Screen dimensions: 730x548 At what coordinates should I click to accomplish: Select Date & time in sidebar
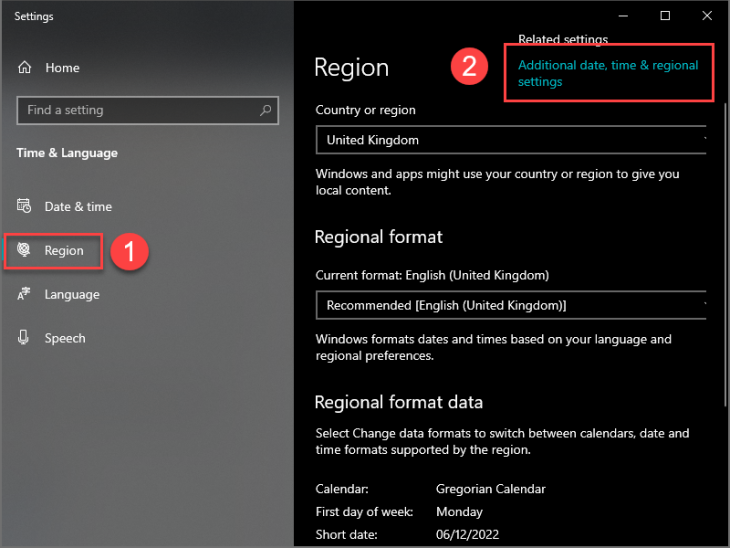78,207
